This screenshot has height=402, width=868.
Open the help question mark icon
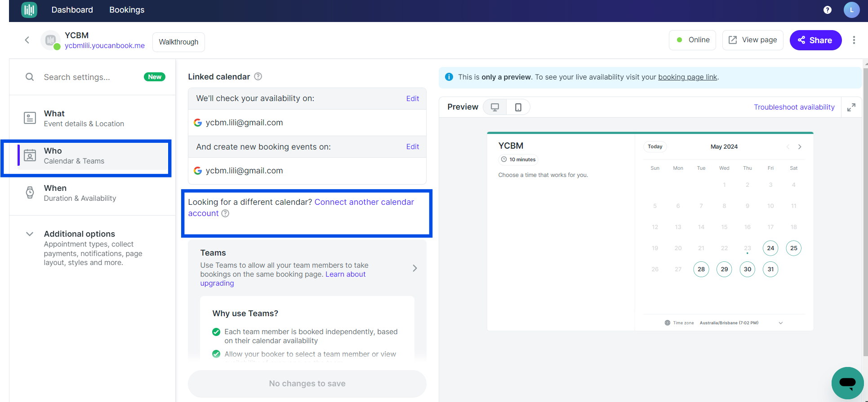point(828,10)
